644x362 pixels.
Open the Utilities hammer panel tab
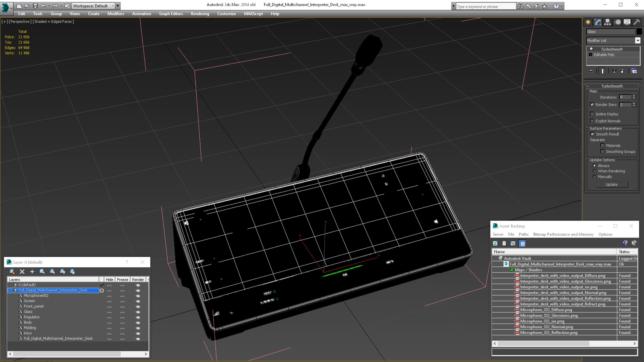[x=636, y=22]
